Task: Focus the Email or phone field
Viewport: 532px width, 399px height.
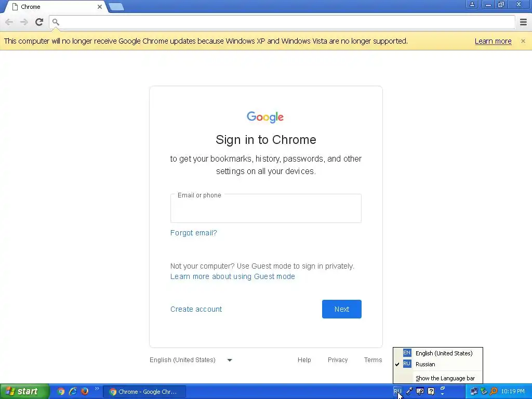Action: pyautogui.click(x=265, y=208)
